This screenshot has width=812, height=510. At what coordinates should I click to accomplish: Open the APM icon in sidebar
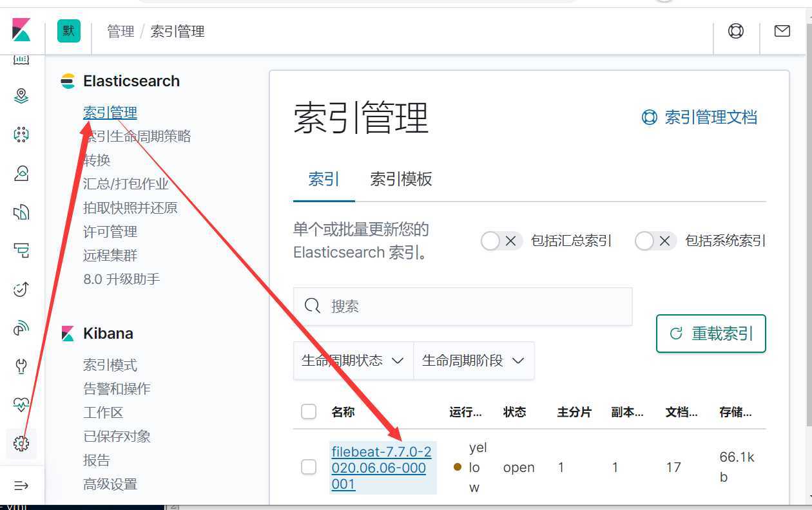[21, 250]
